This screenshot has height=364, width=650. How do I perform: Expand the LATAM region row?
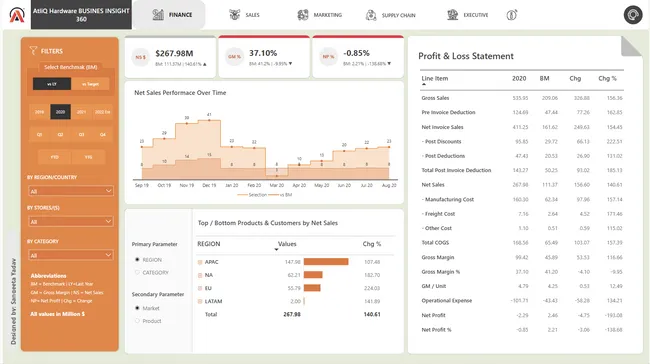200,301
